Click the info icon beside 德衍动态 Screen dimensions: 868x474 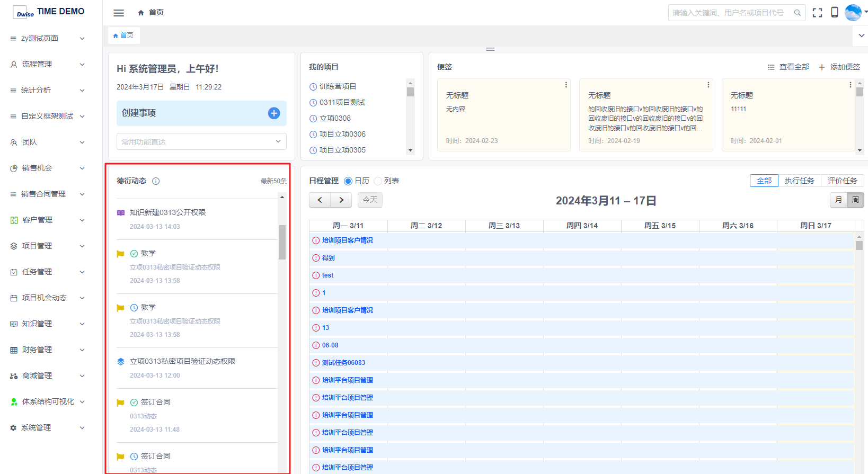(156, 181)
